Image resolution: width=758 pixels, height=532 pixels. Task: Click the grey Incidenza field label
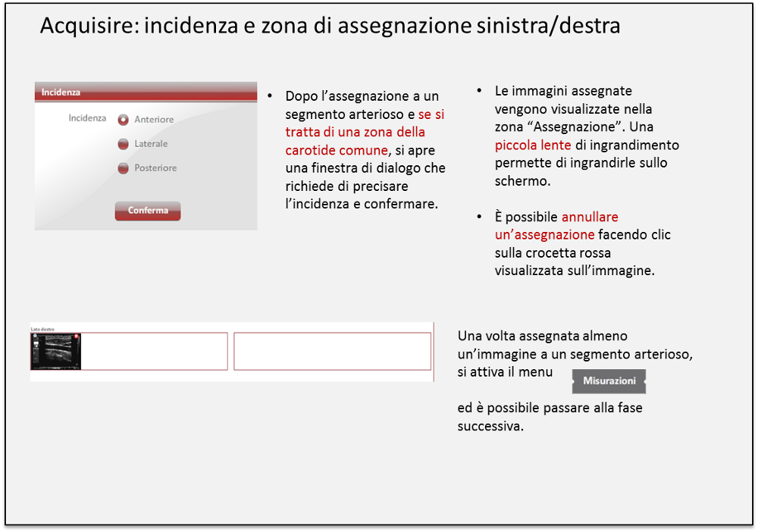[87, 118]
